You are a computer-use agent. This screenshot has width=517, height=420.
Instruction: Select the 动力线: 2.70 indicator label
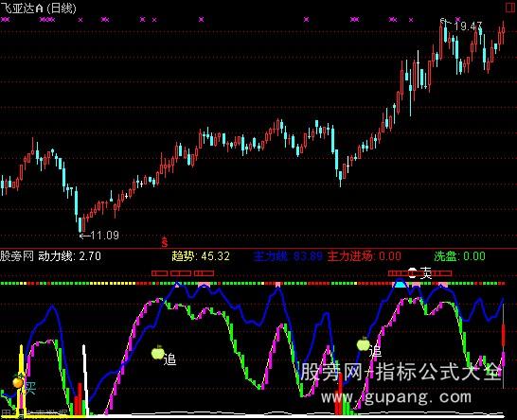[x=69, y=256]
